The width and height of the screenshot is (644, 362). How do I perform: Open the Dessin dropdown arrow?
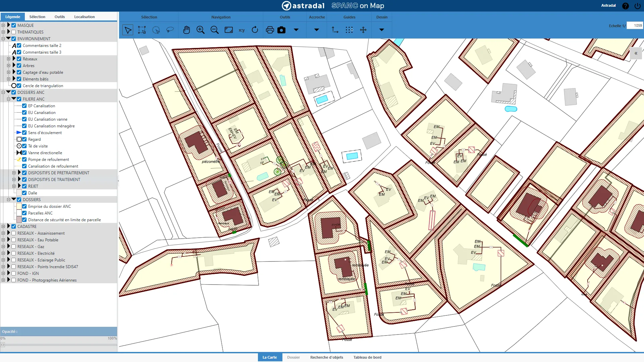point(381,30)
